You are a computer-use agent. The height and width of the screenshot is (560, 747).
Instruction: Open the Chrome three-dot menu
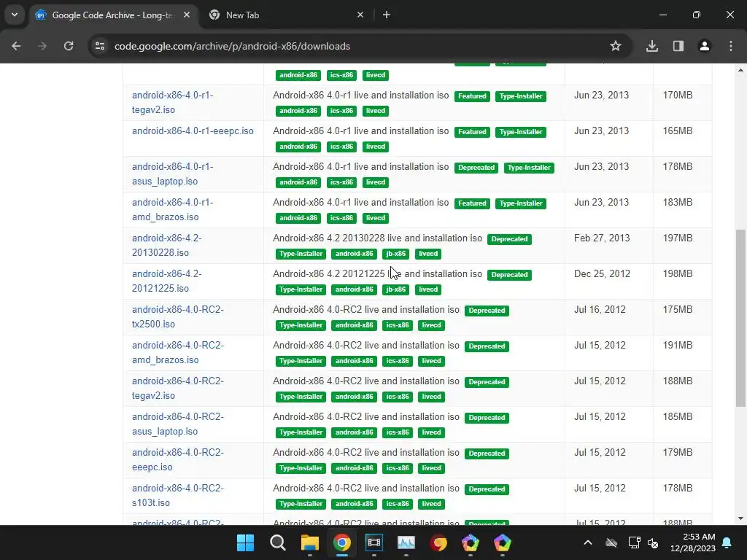point(731,46)
